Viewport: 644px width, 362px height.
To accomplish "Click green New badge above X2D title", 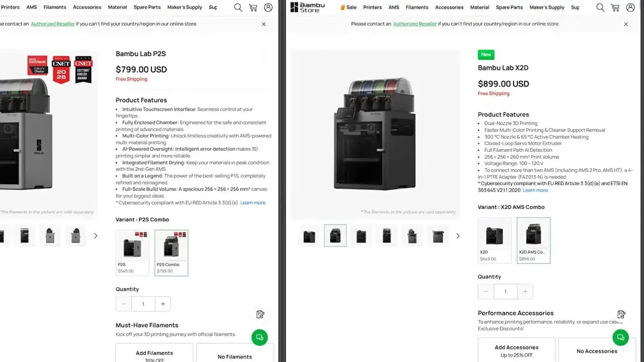I will tap(486, 55).
